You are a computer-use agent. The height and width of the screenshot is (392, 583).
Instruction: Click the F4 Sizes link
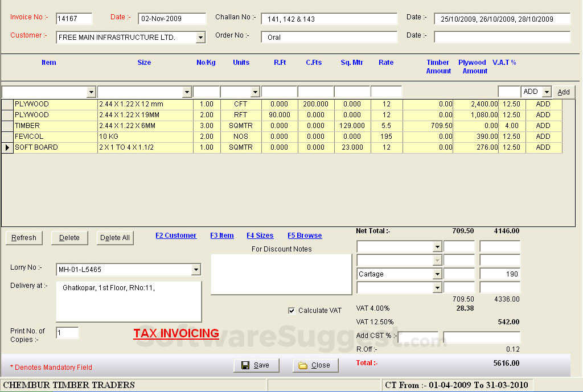tap(260, 236)
